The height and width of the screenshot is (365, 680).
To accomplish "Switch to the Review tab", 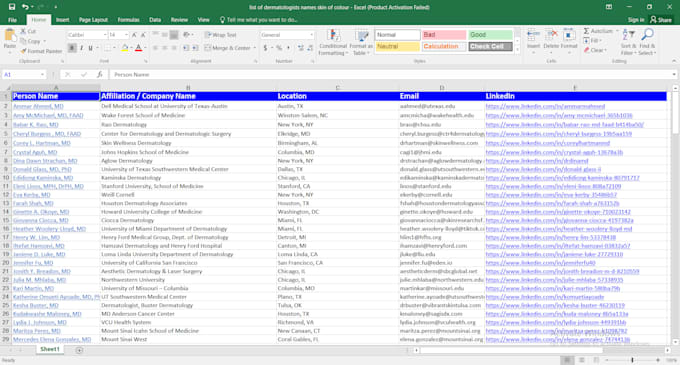I will coord(179,20).
